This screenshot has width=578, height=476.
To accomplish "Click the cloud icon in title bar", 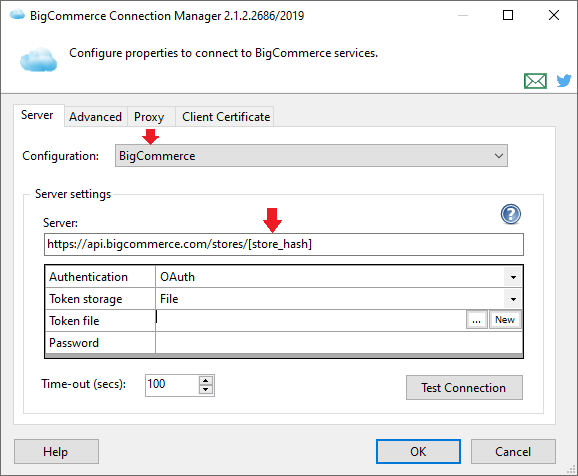I will (x=17, y=15).
